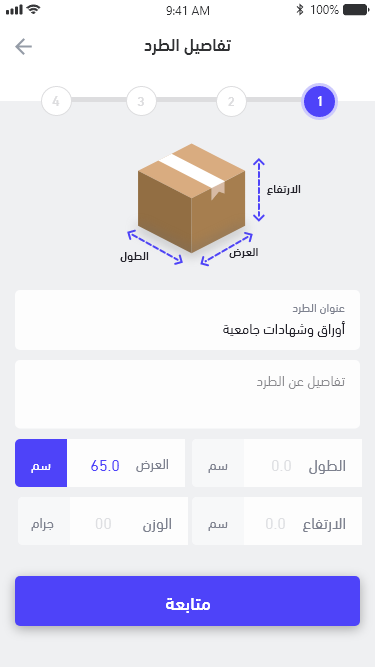Open the جرام unit selector for الوزن
Viewport: 375px width, 667px height.
43,521
